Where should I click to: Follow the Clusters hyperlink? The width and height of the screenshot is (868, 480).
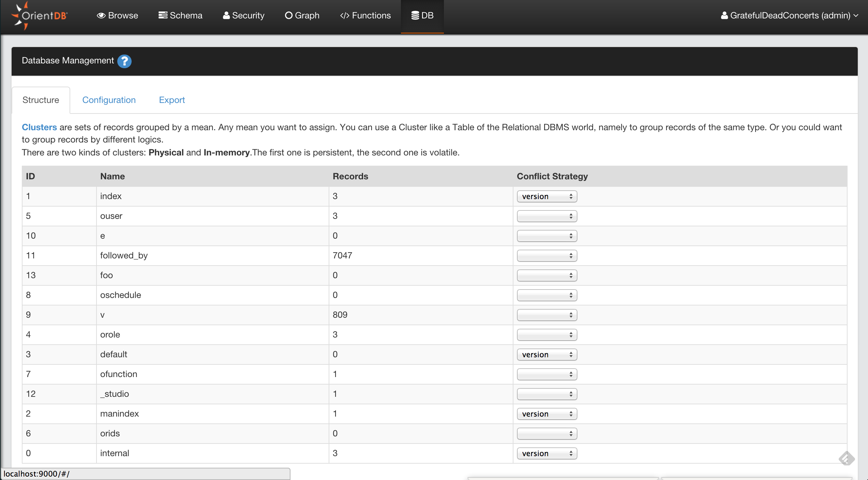39,127
